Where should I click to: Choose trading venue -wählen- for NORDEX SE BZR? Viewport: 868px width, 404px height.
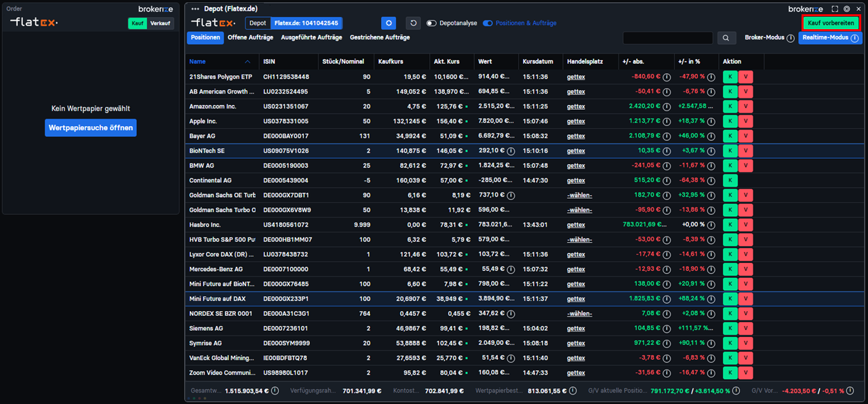coord(580,313)
